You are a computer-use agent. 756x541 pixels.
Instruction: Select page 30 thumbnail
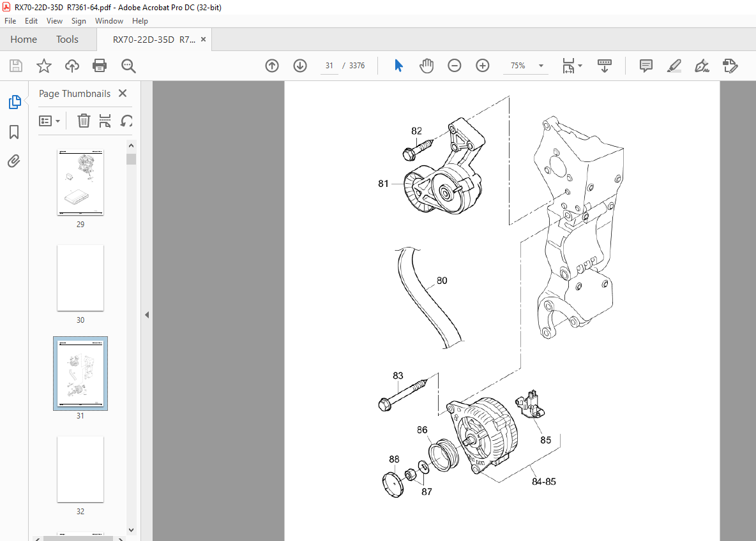(80, 278)
